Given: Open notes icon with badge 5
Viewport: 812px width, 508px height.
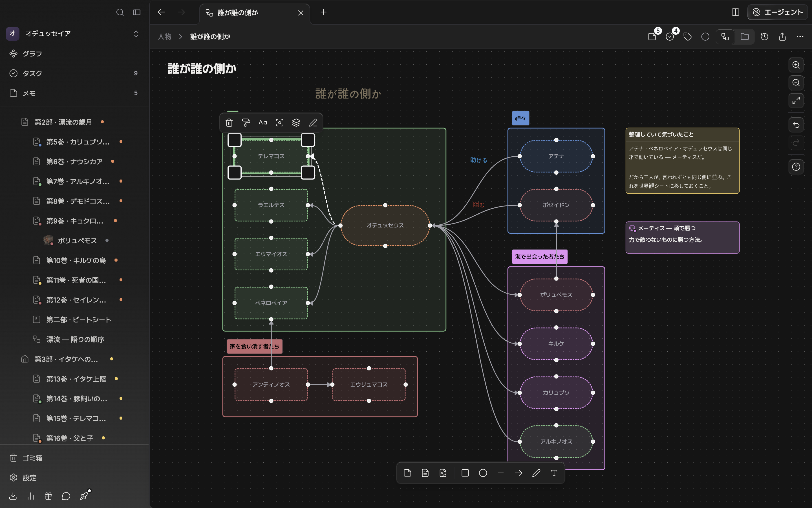Looking at the screenshot, I should [x=652, y=37].
